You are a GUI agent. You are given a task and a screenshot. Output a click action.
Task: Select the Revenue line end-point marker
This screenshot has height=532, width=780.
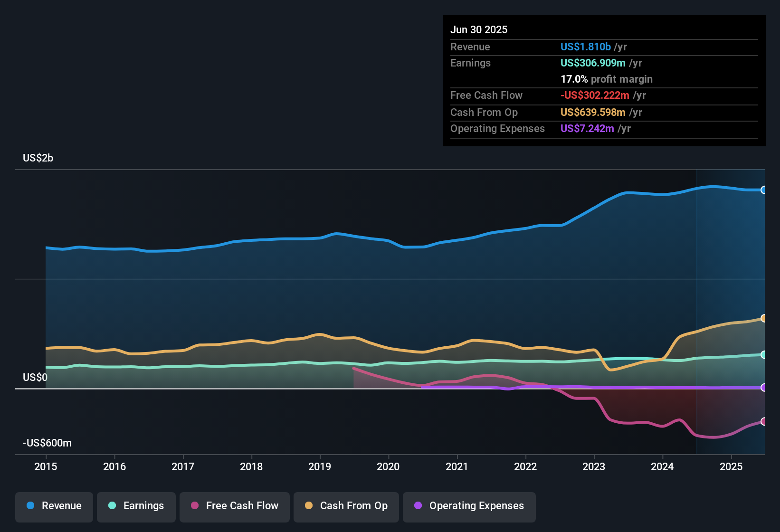[763, 190]
